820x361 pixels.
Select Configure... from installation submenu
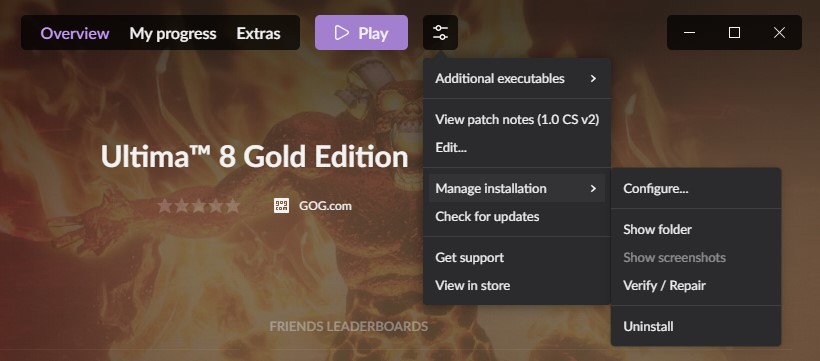tap(656, 188)
